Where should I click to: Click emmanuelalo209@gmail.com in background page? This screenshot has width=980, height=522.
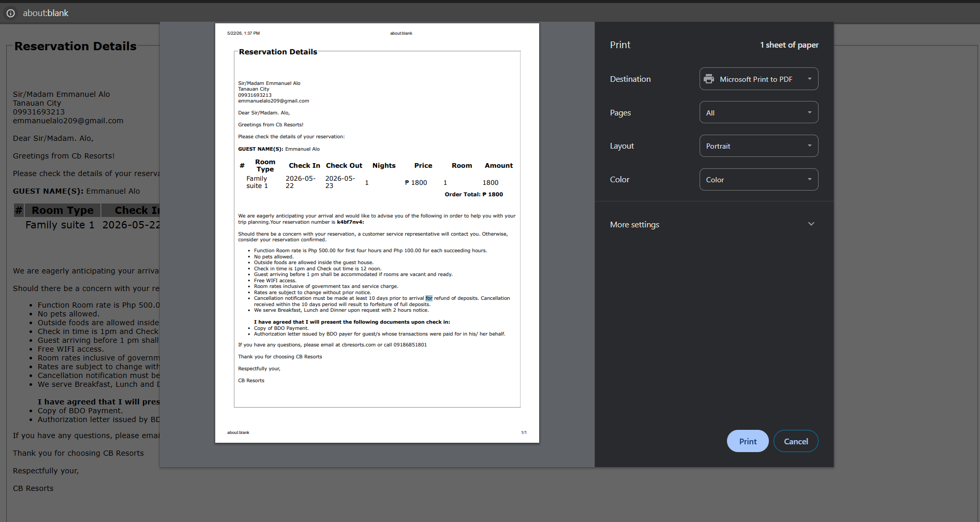click(x=68, y=121)
